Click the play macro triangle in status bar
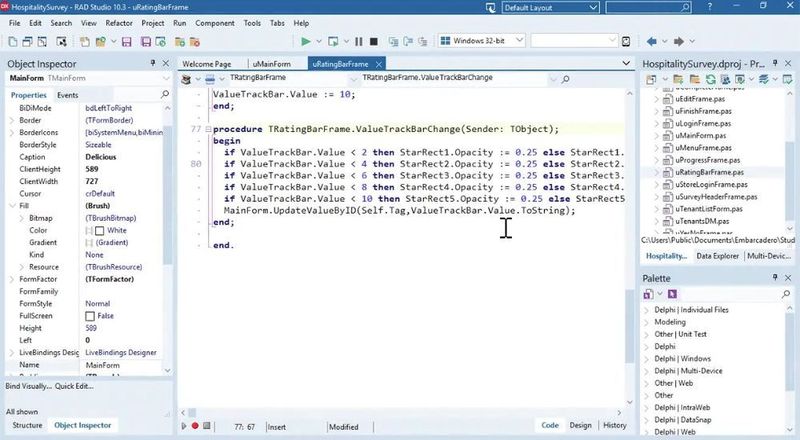 (184, 426)
